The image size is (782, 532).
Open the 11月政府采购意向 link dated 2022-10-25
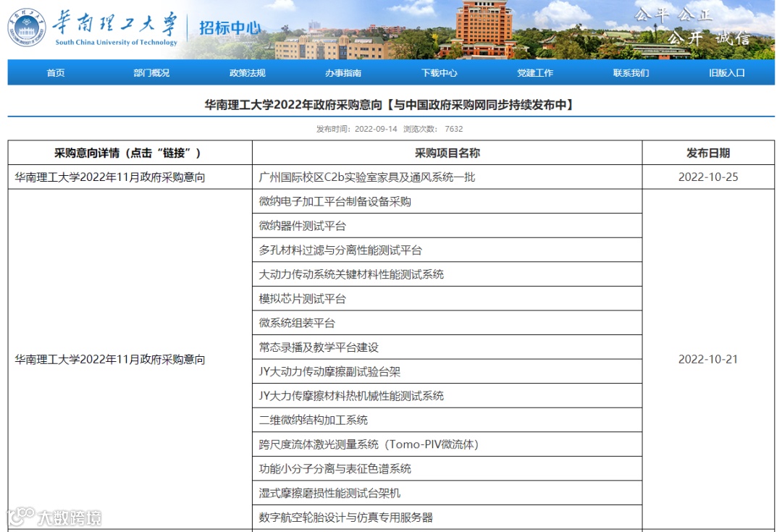coord(110,177)
